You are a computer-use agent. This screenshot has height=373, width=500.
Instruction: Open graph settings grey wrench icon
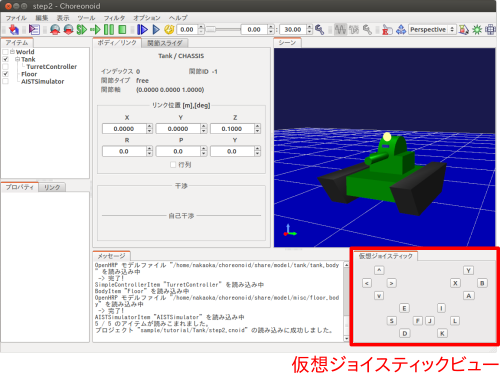point(367,30)
